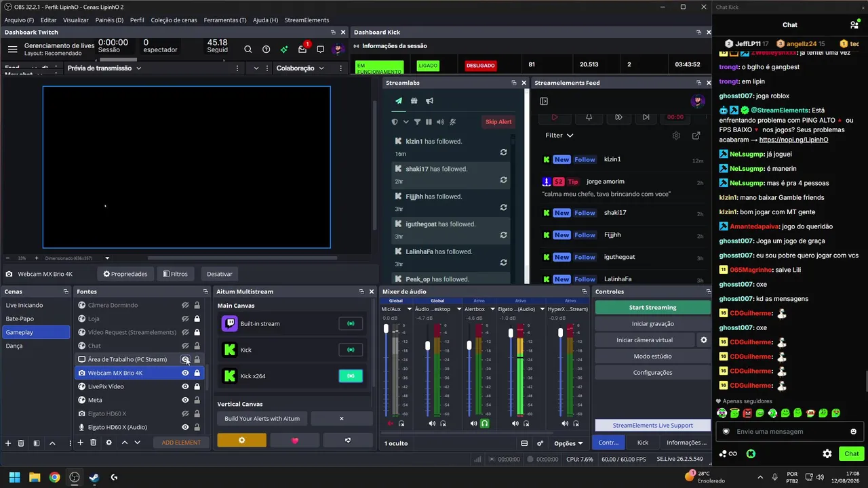
Task: Click the Twitch dashboard search icon
Action: click(x=248, y=49)
